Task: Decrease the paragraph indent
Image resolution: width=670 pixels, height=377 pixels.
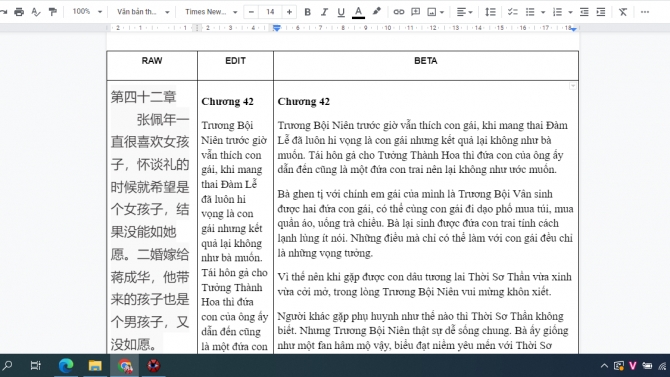Action: click(x=584, y=12)
